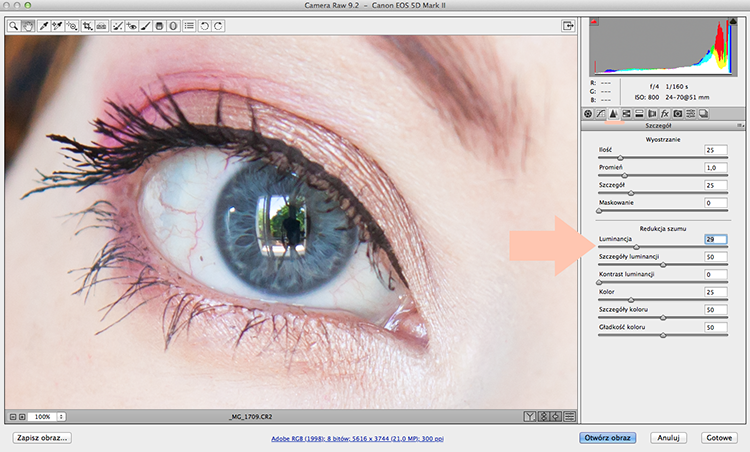Screen dimensions: 750x452
Task: Select the White Balance eyedropper tool
Action: tap(44, 26)
